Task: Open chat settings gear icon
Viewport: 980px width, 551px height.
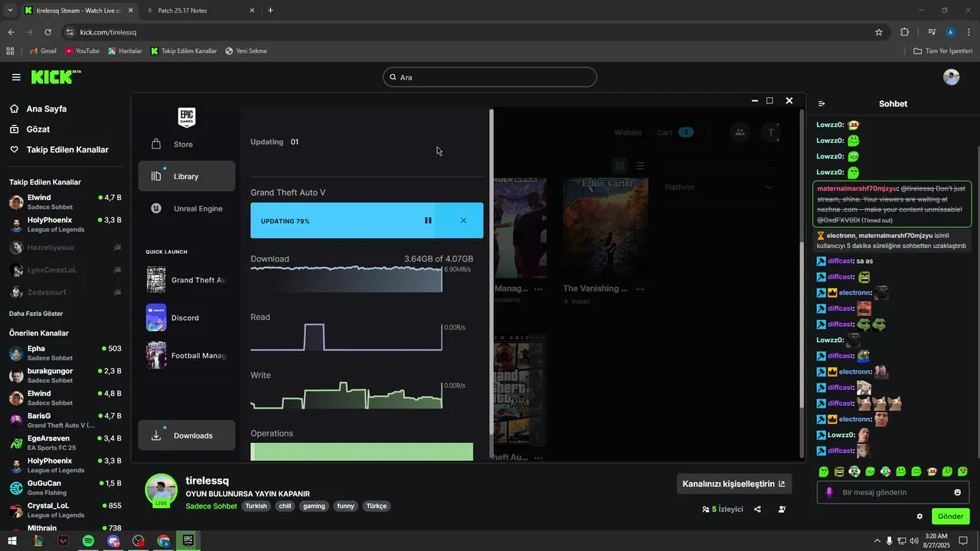Action: pos(920,517)
